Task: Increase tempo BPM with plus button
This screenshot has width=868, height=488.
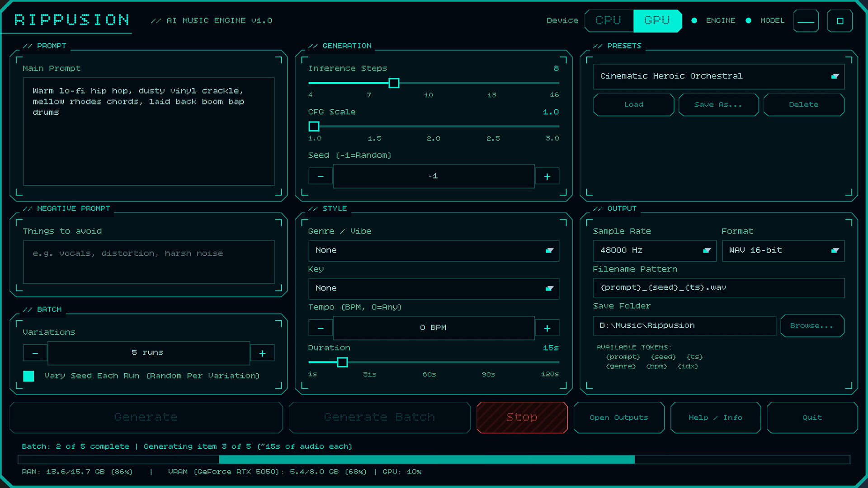Action: (x=547, y=328)
